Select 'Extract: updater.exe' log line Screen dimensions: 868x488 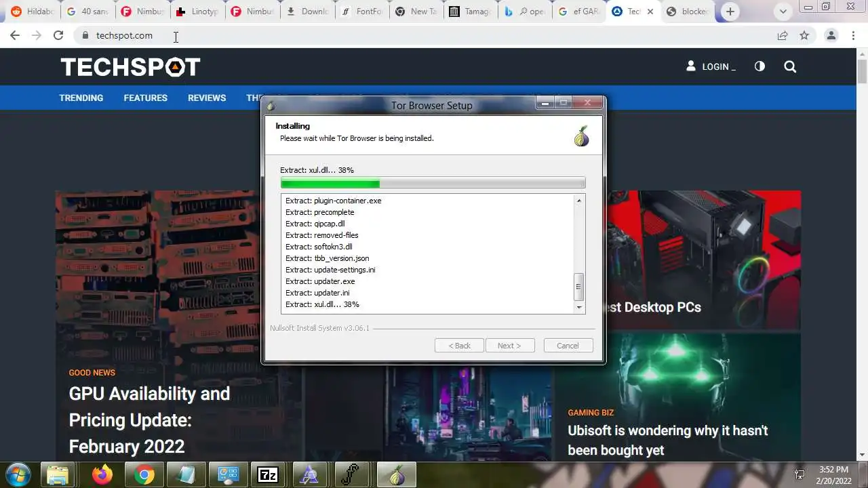tap(320, 281)
